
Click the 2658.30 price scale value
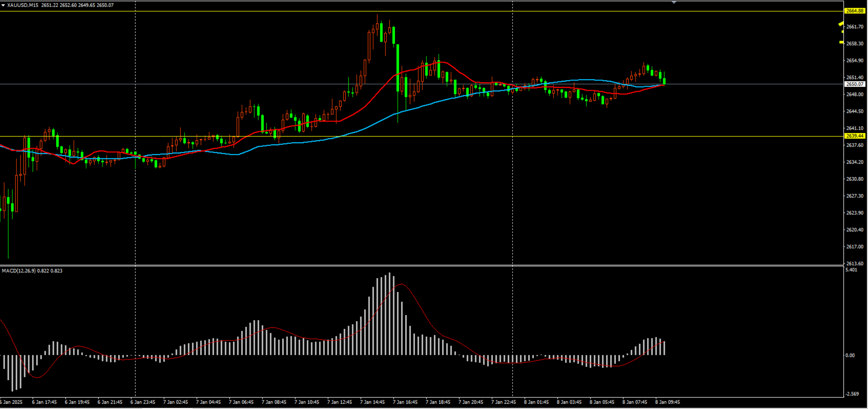(x=855, y=43)
